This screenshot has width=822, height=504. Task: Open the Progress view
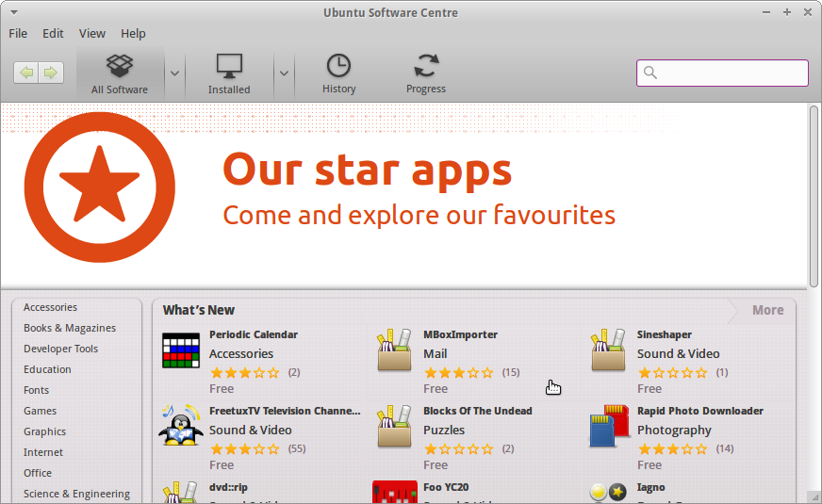[426, 73]
